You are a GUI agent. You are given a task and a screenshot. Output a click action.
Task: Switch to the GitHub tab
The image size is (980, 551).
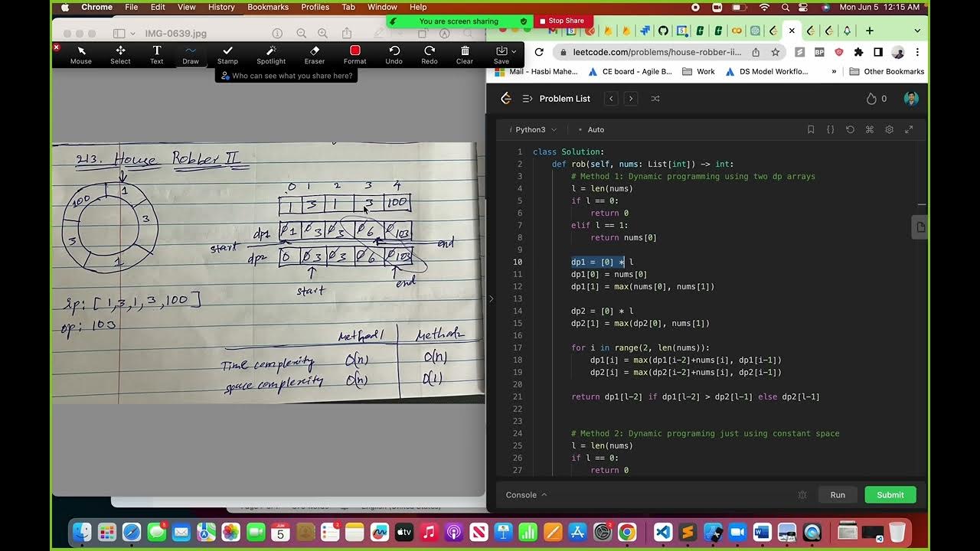[x=664, y=31]
